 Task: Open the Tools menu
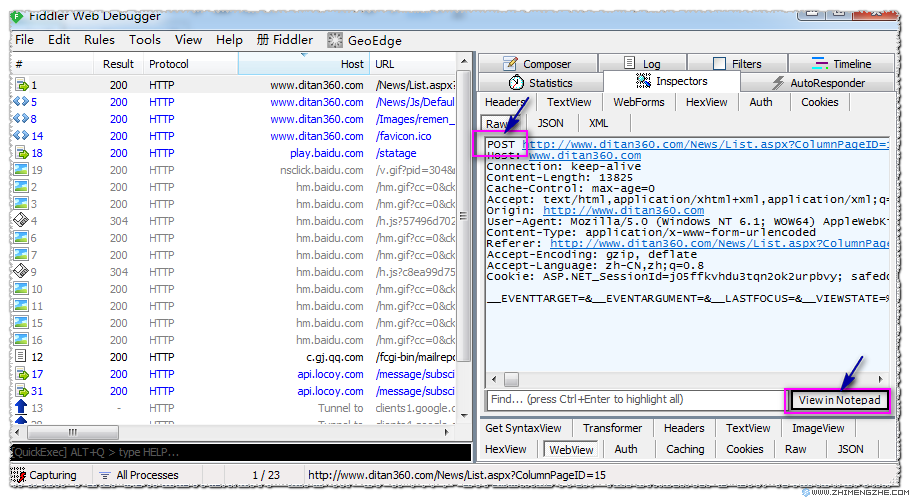[144, 40]
